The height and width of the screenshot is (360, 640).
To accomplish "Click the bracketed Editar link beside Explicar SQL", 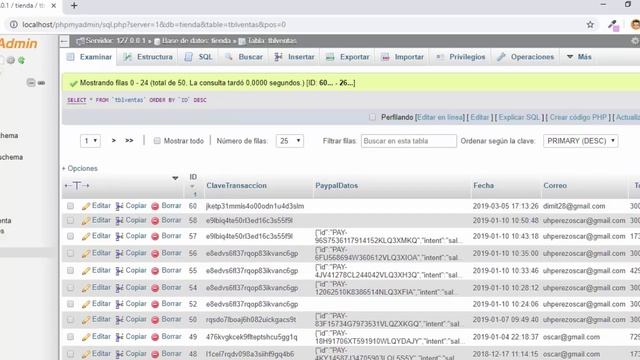I will (x=480, y=118).
